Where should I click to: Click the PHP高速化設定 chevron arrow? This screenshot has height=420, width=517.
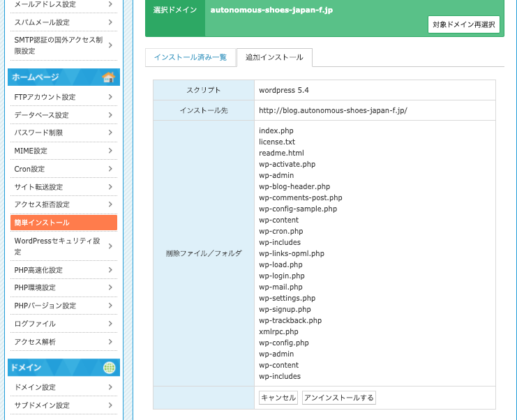[x=110, y=270]
